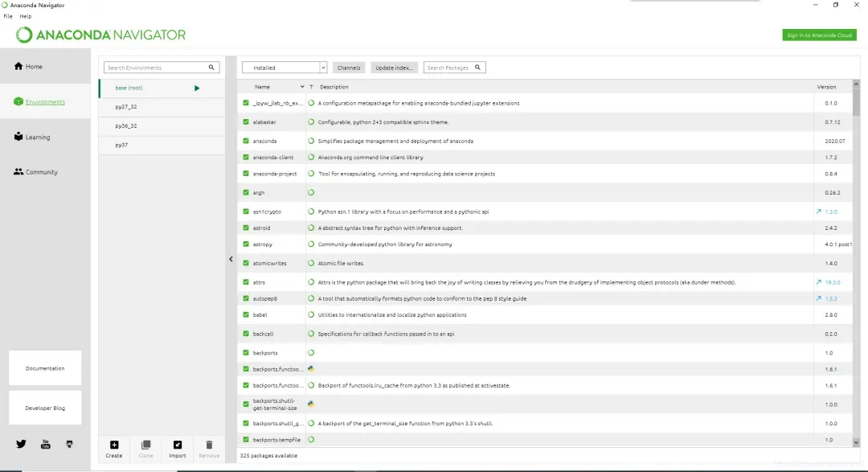Click the upgrade arrow for attrs
Screen dimensions: 868x472
[x=819, y=282]
